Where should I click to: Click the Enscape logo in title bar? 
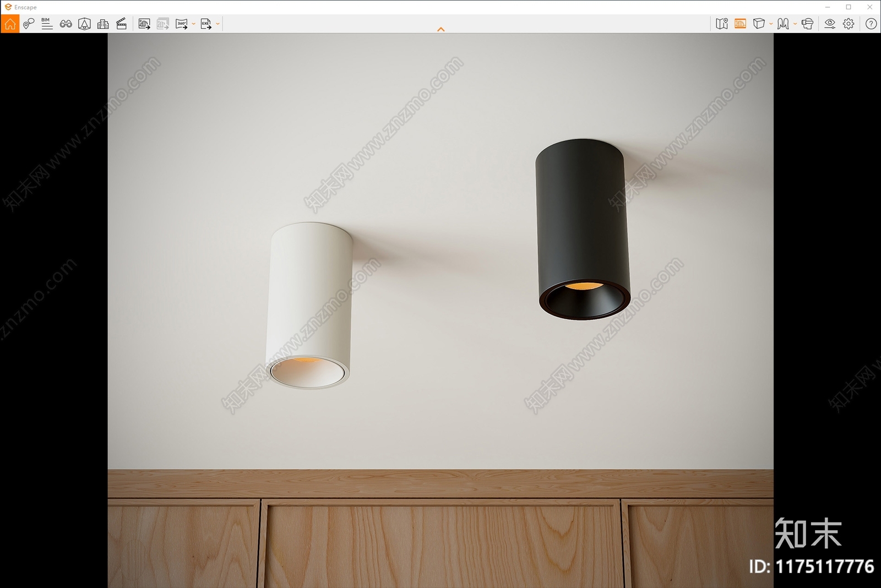(x=8, y=7)
